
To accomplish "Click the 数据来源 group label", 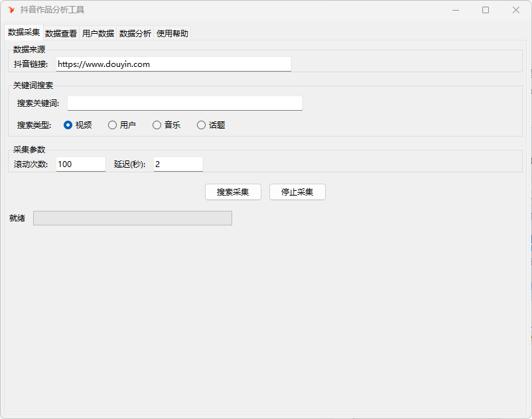I will click(29, 50).
